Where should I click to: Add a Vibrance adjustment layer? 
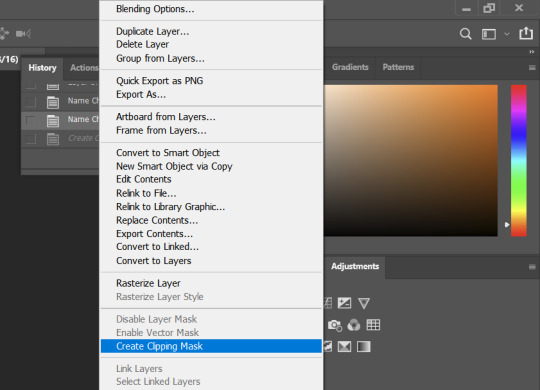(x=364, y=303)
